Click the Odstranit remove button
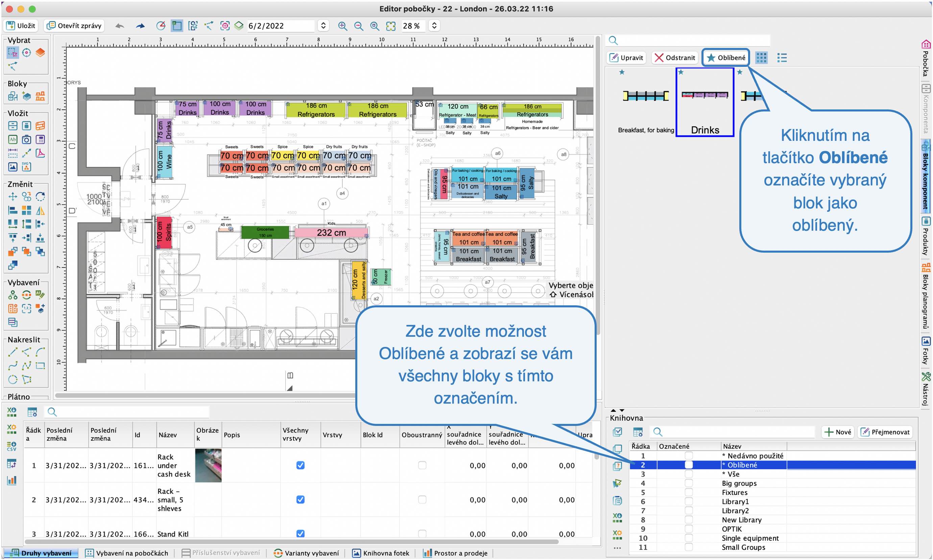933x560 pixels. [x=675, y=58]
